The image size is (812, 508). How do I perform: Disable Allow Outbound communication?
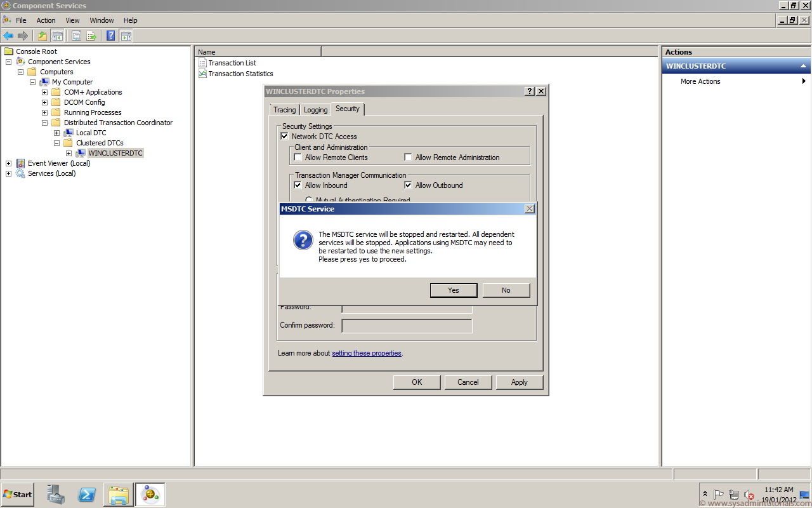point(408,185)
